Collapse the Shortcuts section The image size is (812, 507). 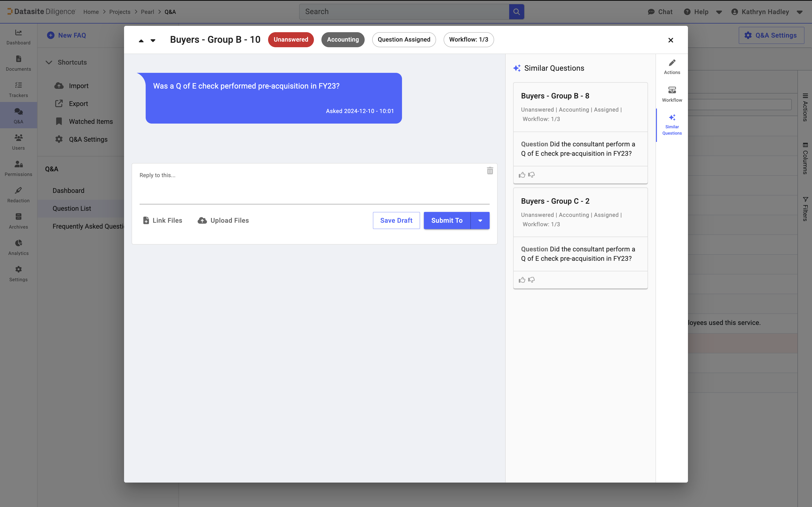49,62
